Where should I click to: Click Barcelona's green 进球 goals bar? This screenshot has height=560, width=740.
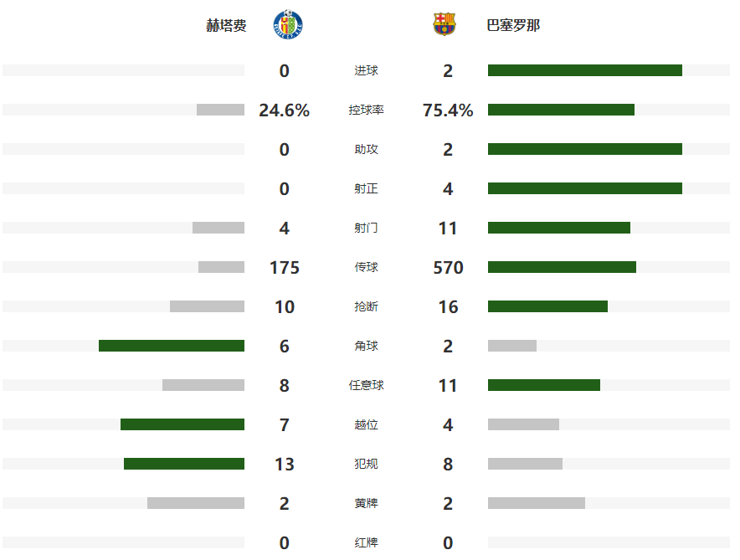coord(584,70)
